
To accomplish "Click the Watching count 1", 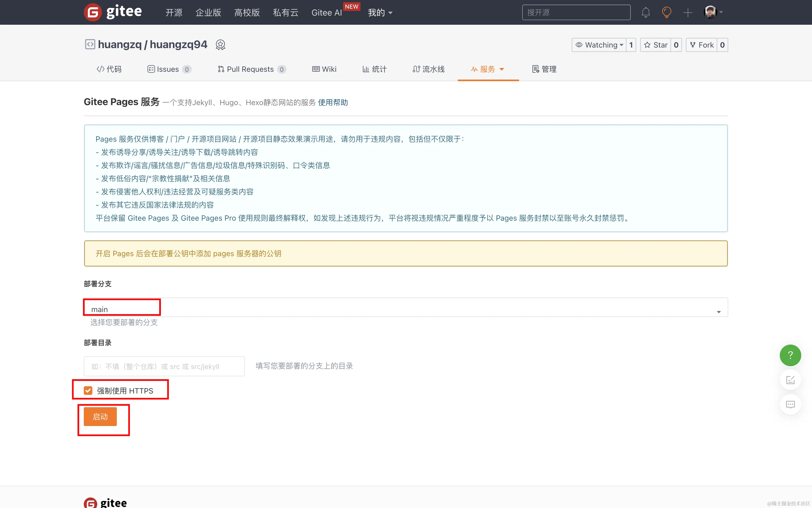I will (x=631, y=45).
